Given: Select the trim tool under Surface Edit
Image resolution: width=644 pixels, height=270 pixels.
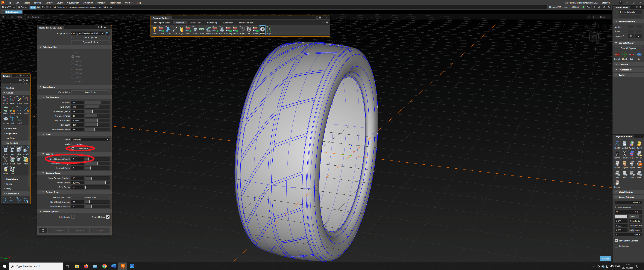Looking at the screenshot, I should [12, 150].
